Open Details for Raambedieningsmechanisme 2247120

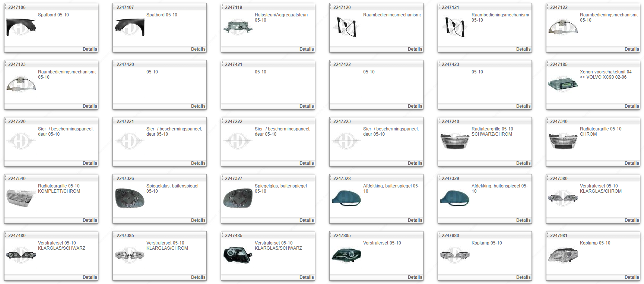point(415,49)
